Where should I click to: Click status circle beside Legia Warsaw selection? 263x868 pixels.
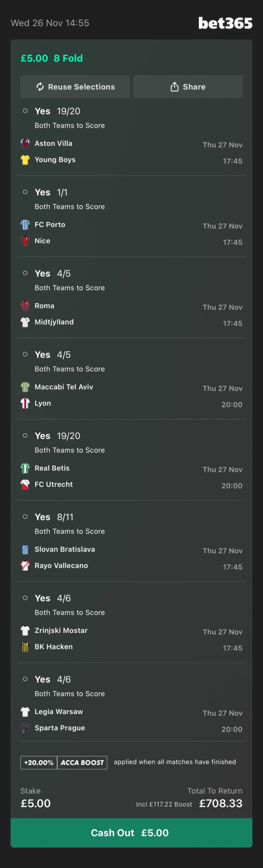(x=25, y=679)
